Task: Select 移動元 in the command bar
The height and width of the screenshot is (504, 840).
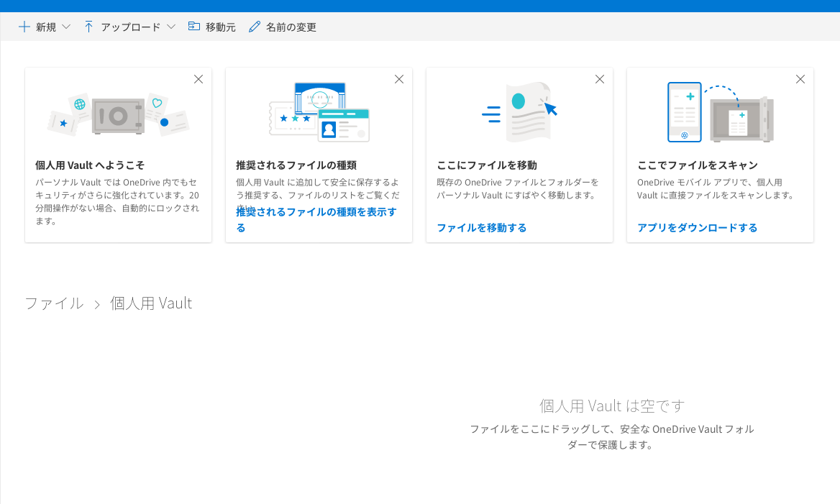Action: coord(220,27)
